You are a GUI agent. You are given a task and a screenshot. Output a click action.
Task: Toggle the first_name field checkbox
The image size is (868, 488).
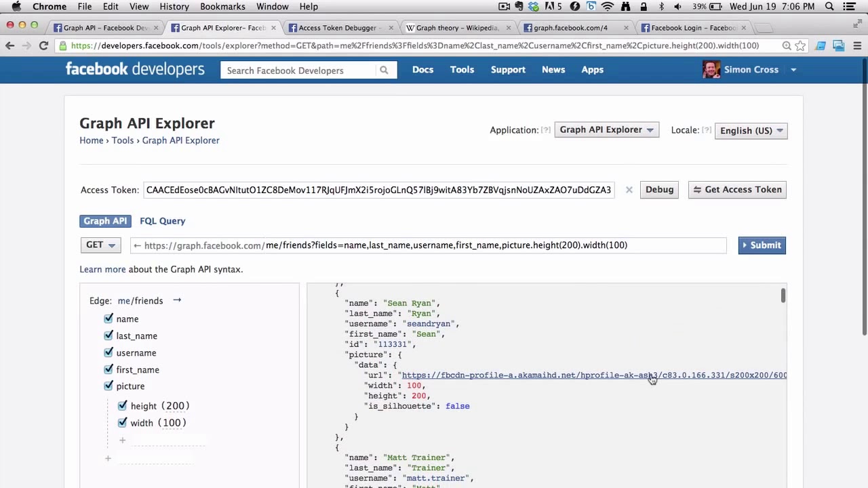click(108, 369)
